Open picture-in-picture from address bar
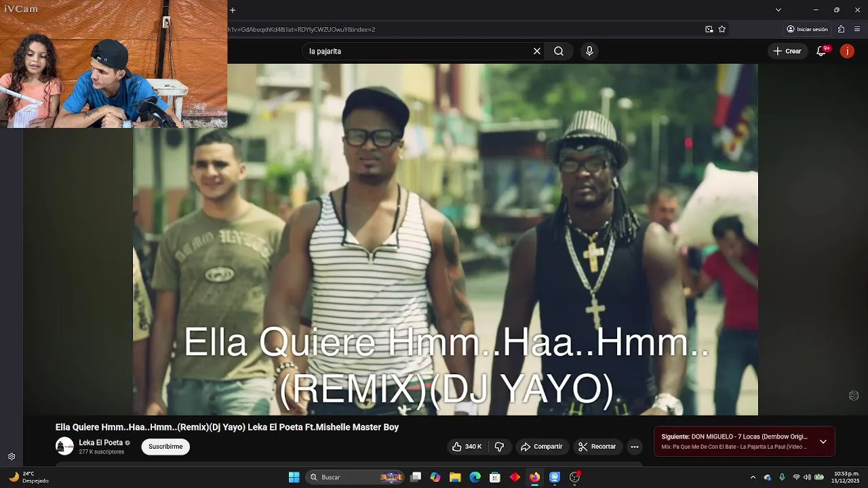868x488 pixels. pos(709,29)
